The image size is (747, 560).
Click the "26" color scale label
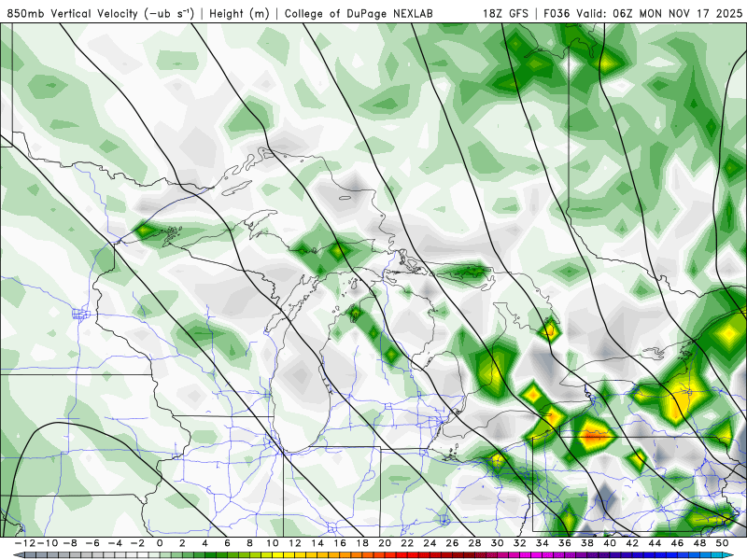coord(453,543)
